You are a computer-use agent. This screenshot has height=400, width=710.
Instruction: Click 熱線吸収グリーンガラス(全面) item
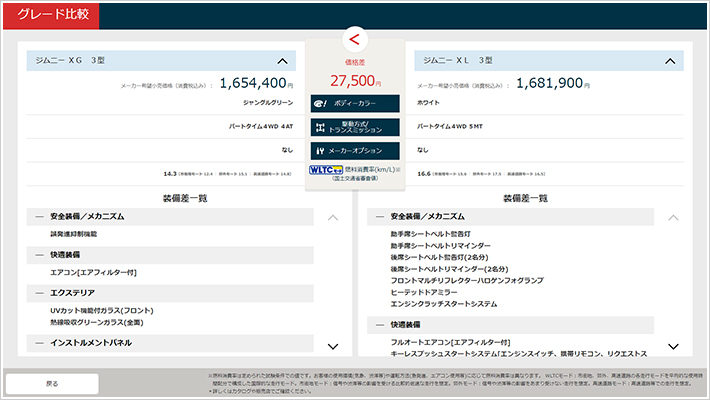pos(97,323)
